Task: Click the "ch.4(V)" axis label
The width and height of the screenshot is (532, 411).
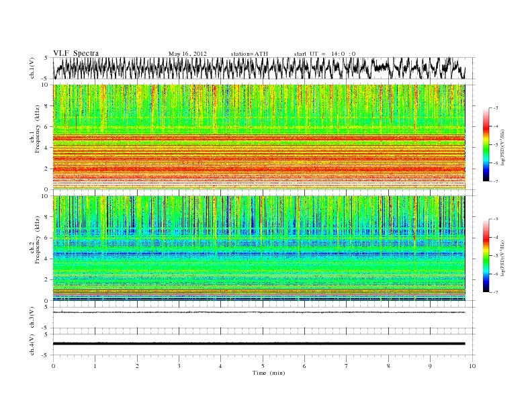Action: (32, 345)
